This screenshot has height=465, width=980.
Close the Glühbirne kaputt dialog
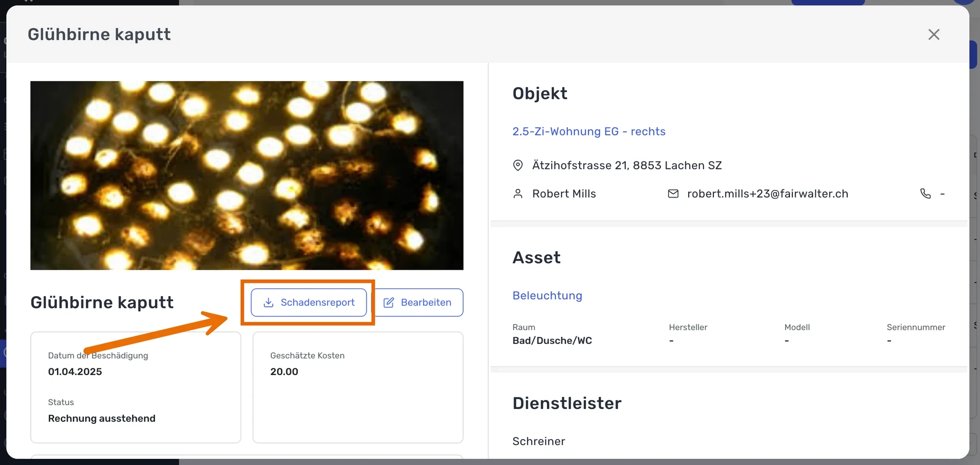coord(934,34)
